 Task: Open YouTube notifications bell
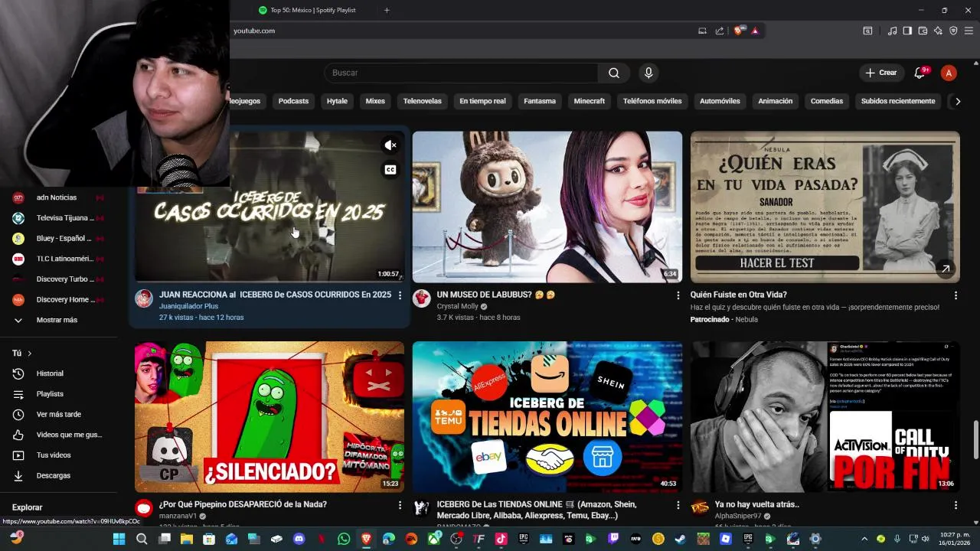coord(920,73)
